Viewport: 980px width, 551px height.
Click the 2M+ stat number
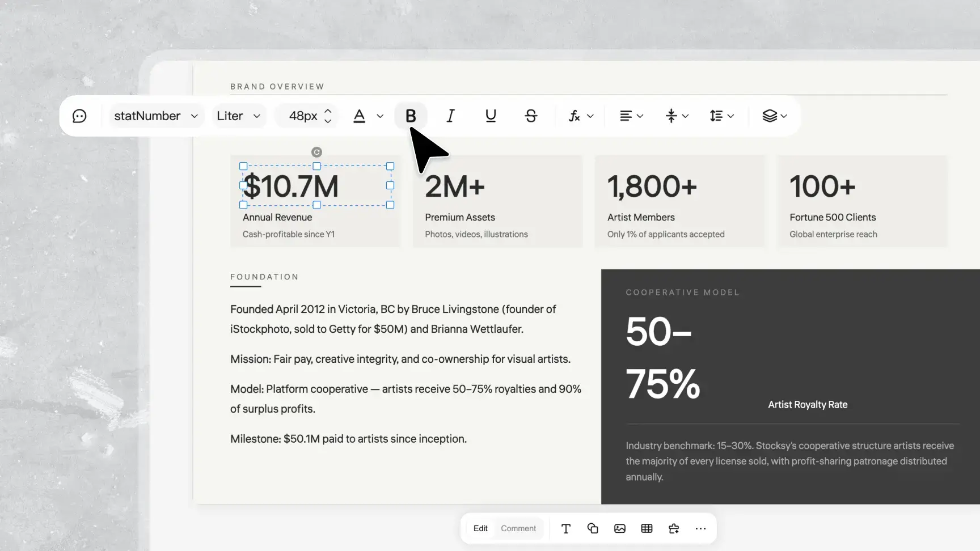(x=455, y=187)
